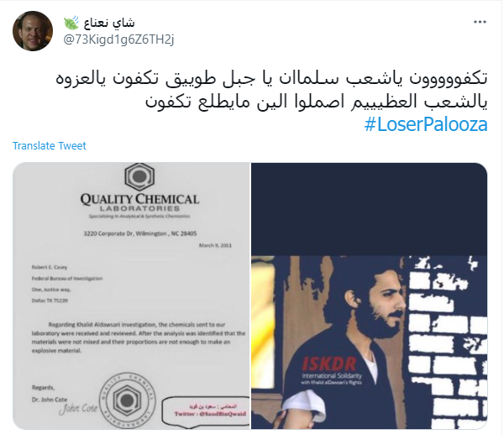Open the tweet's three-dot more options menu

(480, 22)
